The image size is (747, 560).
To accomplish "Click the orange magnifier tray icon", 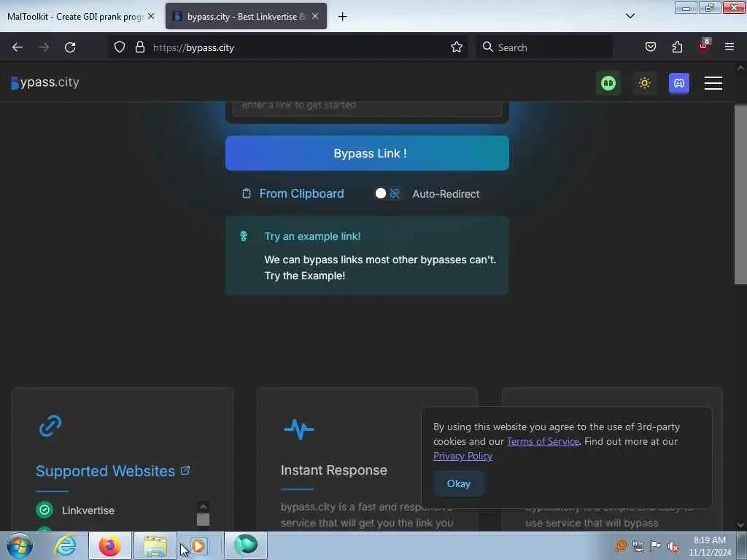I will pyautogui.click(x=621, y=546).
